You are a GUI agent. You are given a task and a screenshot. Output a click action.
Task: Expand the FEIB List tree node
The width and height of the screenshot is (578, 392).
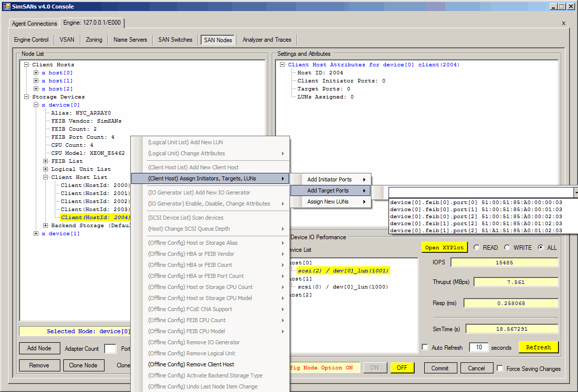pos(46,161)
